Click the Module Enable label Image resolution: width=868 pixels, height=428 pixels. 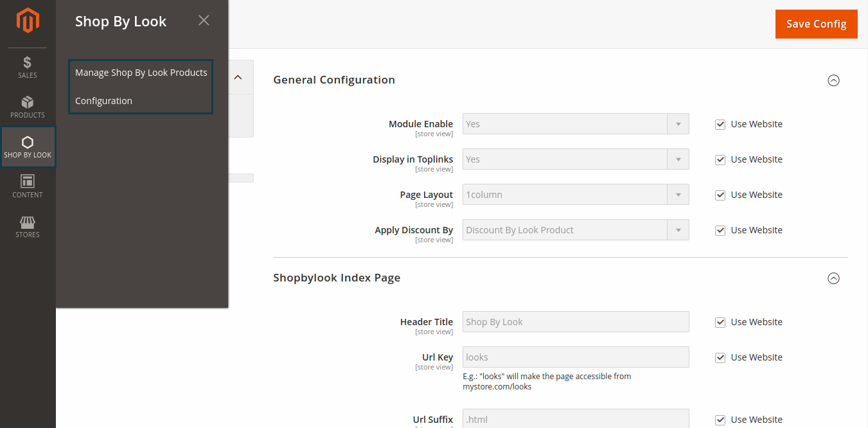pos(421,124)
